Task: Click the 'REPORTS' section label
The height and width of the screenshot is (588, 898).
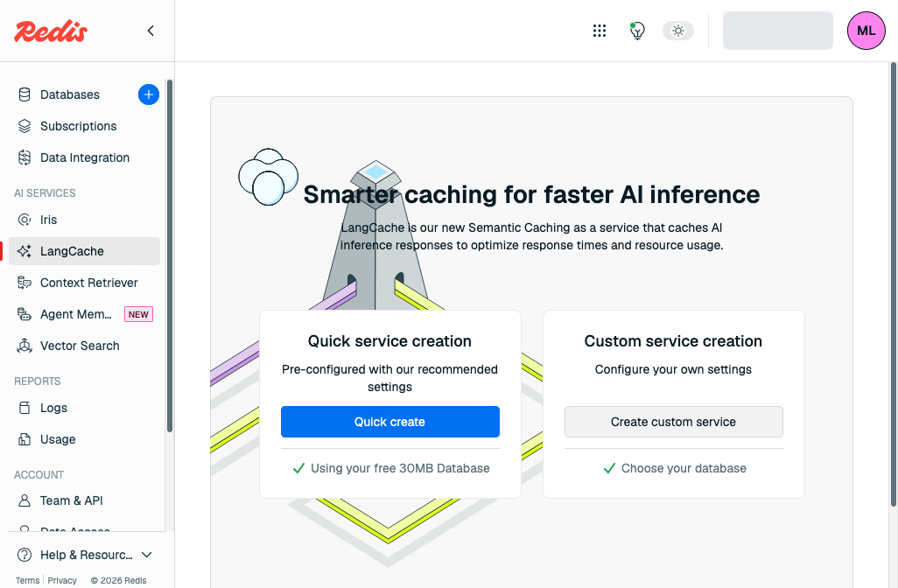Action: pos(38,381)
